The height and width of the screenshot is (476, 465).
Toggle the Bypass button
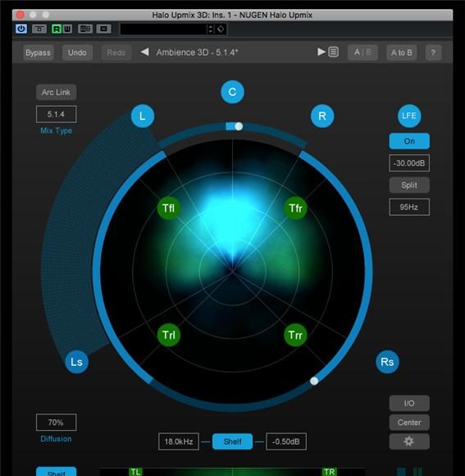coord(39,53)
